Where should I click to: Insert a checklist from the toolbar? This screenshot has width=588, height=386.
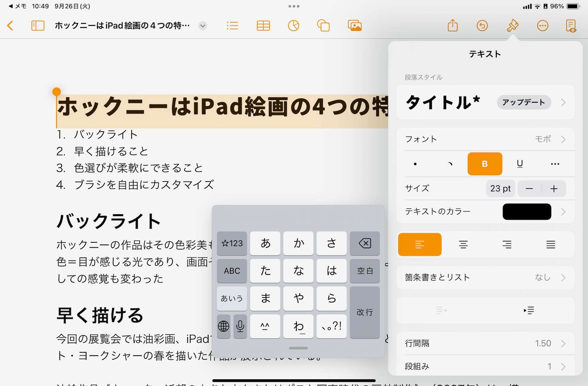click(232, 26)
